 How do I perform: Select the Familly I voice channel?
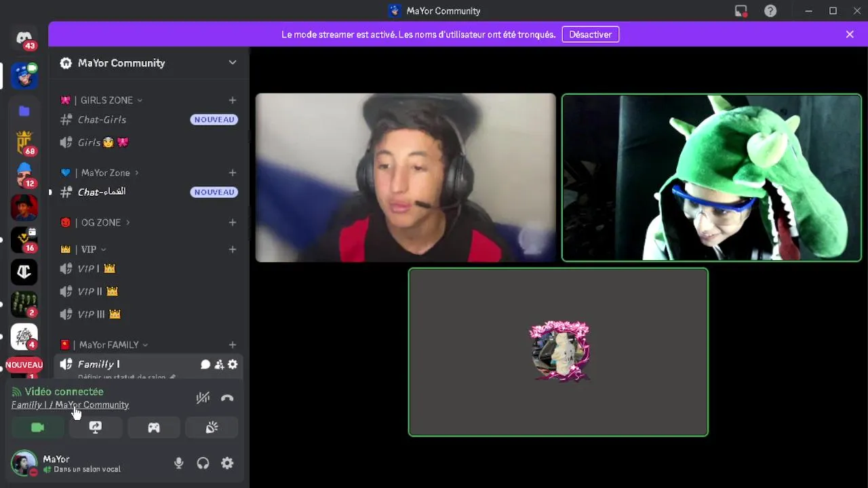click(x=149, y=366)
